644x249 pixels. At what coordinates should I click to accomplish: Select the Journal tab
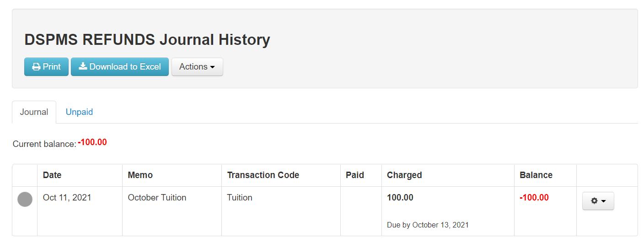34,112
